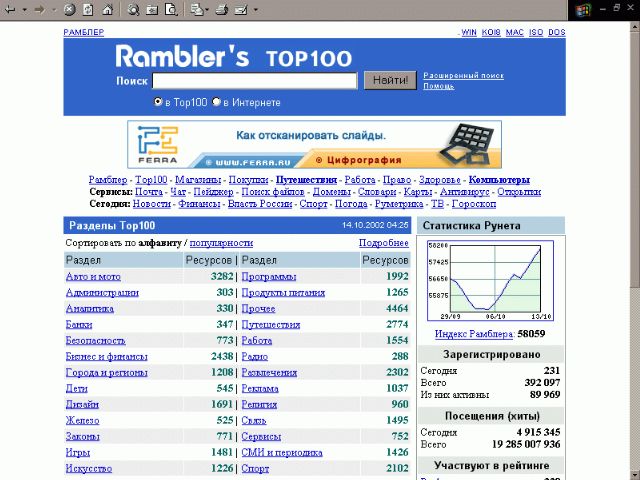Open the History icon in toolbar

point(171,10)
